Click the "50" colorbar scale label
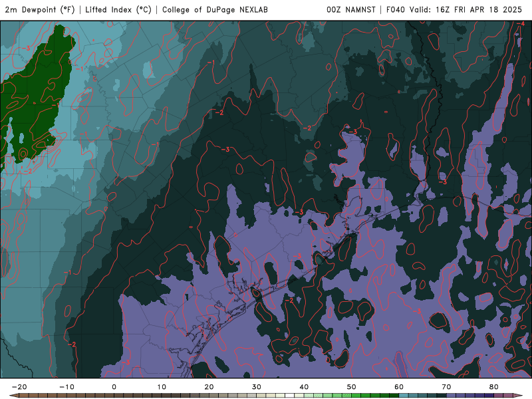The width and height of the screenshot is (532, 399). pos(352,387)
